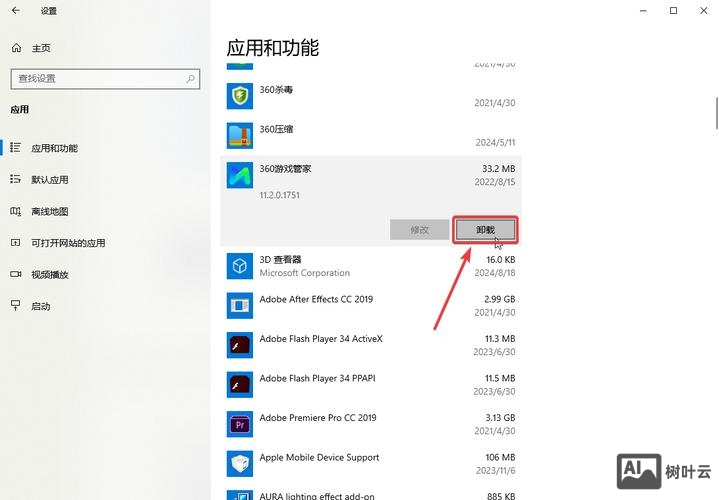Viewport: 719px width, 500px height.
Task: Select the 应用和功能 sidebar icon
Action: coord(15,147)
